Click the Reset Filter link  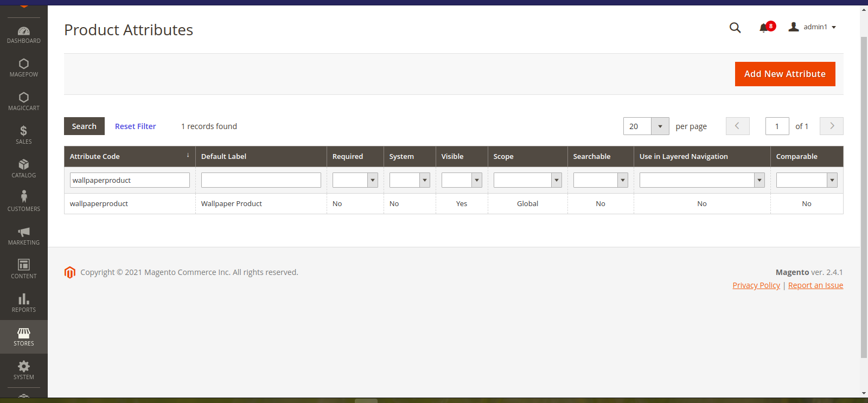[x=135, y=126]
